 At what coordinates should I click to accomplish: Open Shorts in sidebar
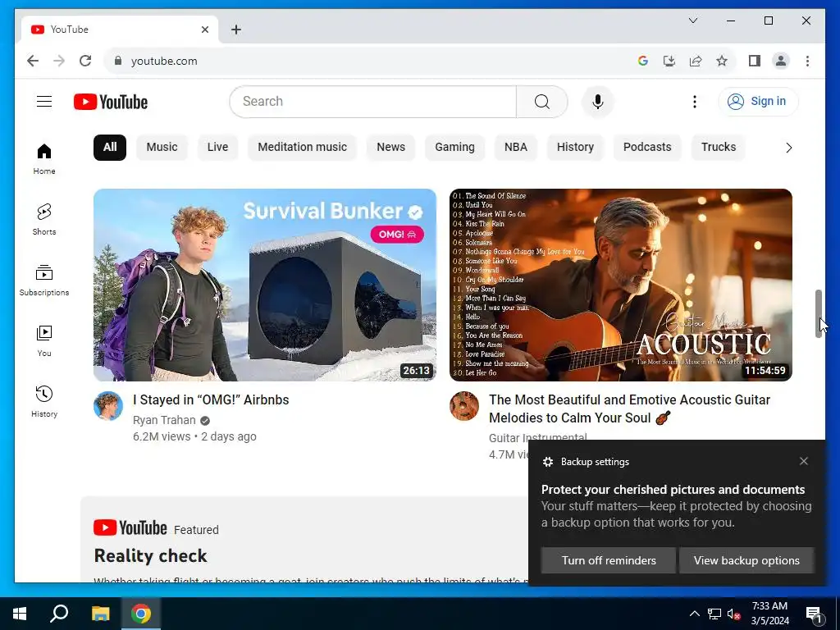tap(44, 220)
